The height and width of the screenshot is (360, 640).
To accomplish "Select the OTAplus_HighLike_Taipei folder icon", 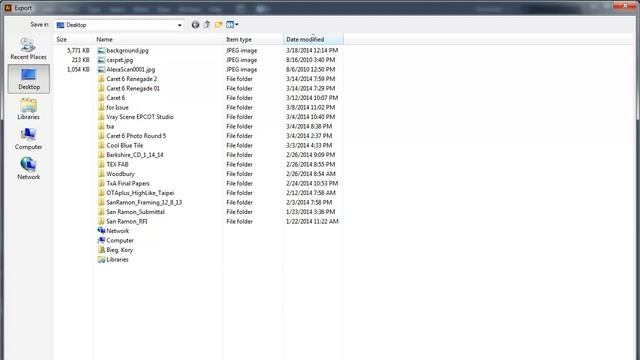I will (x=101, y=193).
